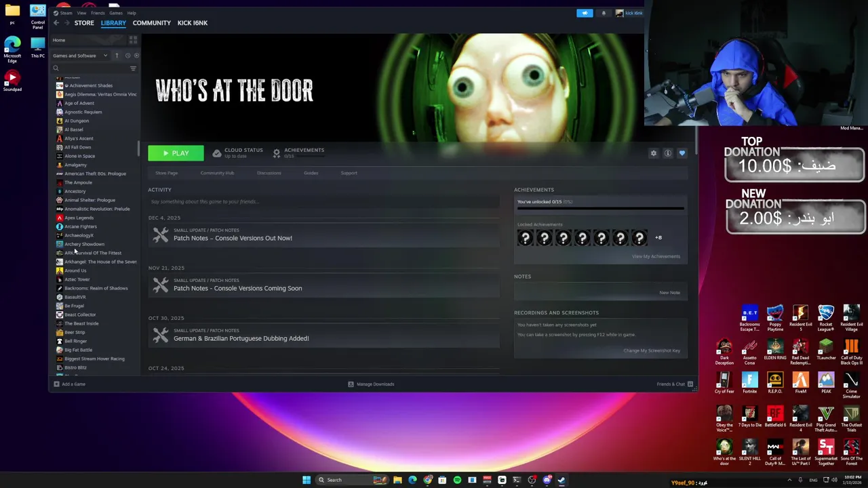Open File Explorer from the taskbar
This screenshot has width=868, height=488.
coord(397,480)
